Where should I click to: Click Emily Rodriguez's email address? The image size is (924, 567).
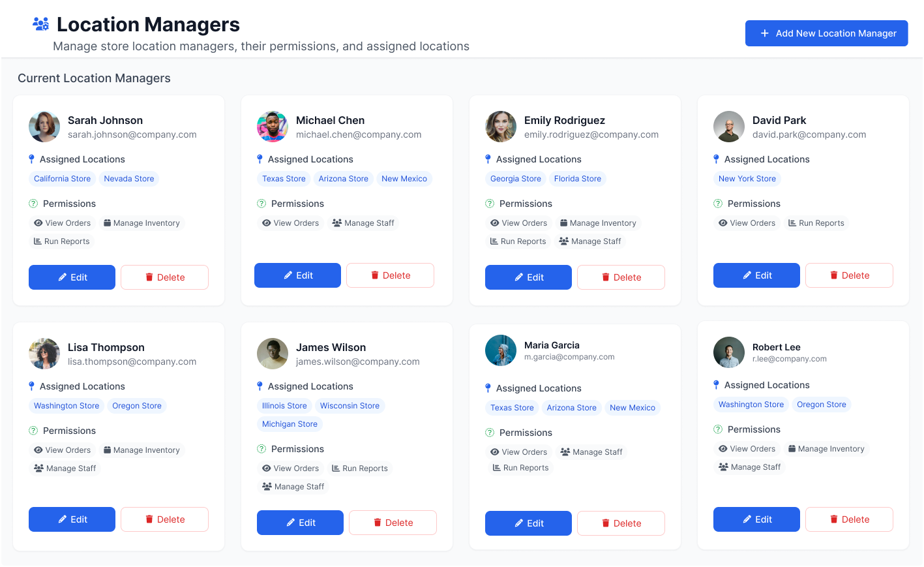(x=590, y=134)
